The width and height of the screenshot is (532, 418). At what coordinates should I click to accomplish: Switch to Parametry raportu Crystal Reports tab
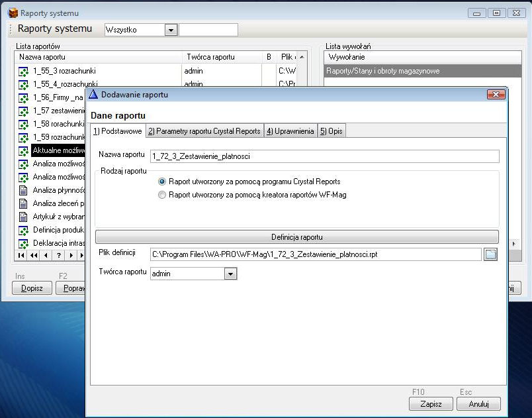pyautogui.click(x=204, y=131)
